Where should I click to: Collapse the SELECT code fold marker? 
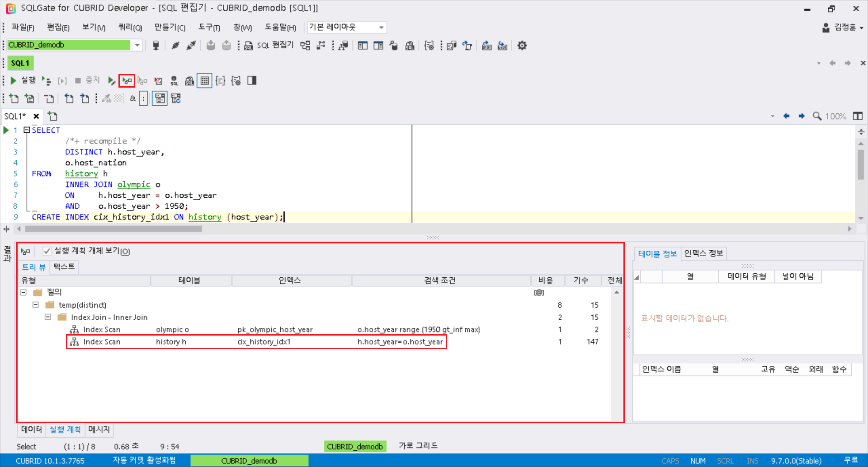(x=27, y=130)
